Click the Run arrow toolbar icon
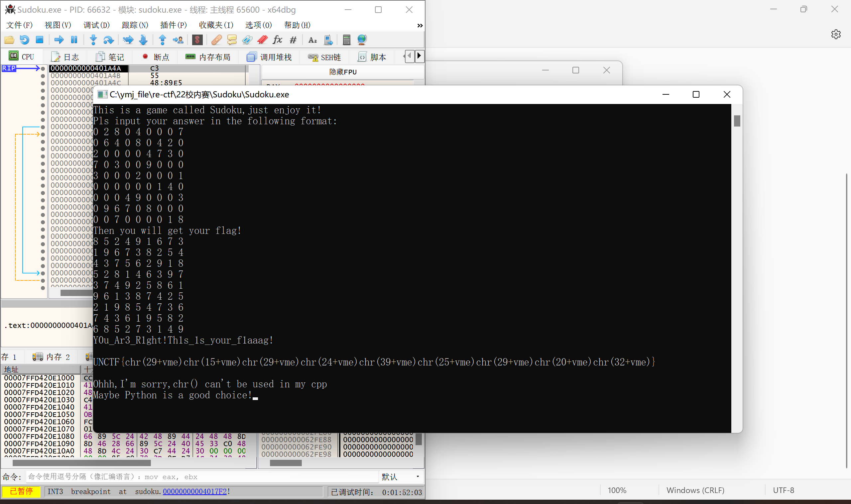Image resolution: width=851 pixels, height=504 pixels. pyautogui.click(x=59, y=40)
